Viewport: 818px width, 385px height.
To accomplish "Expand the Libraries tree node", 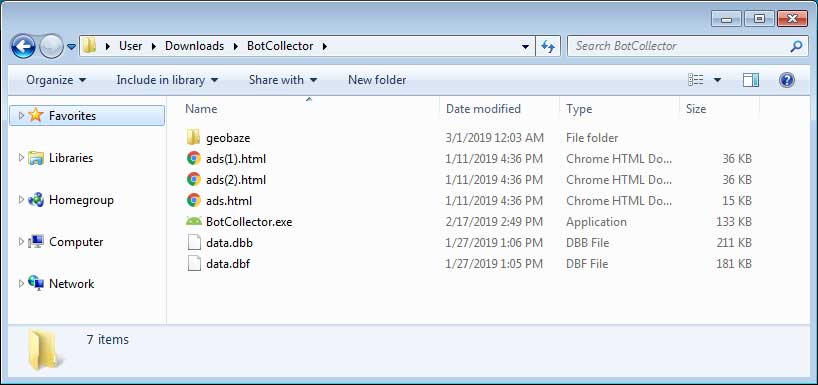I will pyautogui.click(x=21, y=158).
